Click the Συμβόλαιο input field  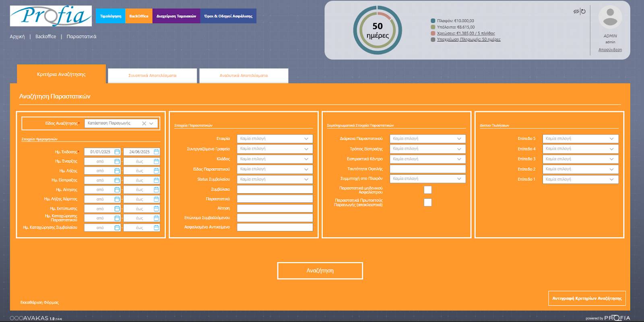pos(275,189)
